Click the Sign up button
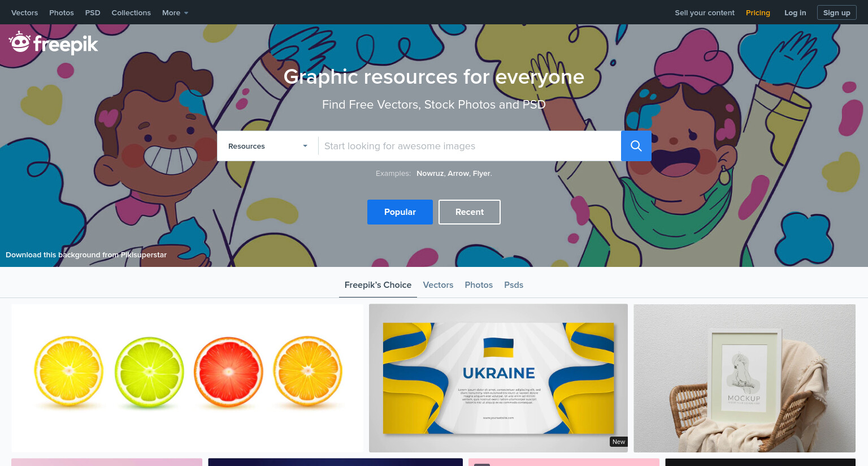Viewport: 868px width, 466px height. (x=837, y=12)
